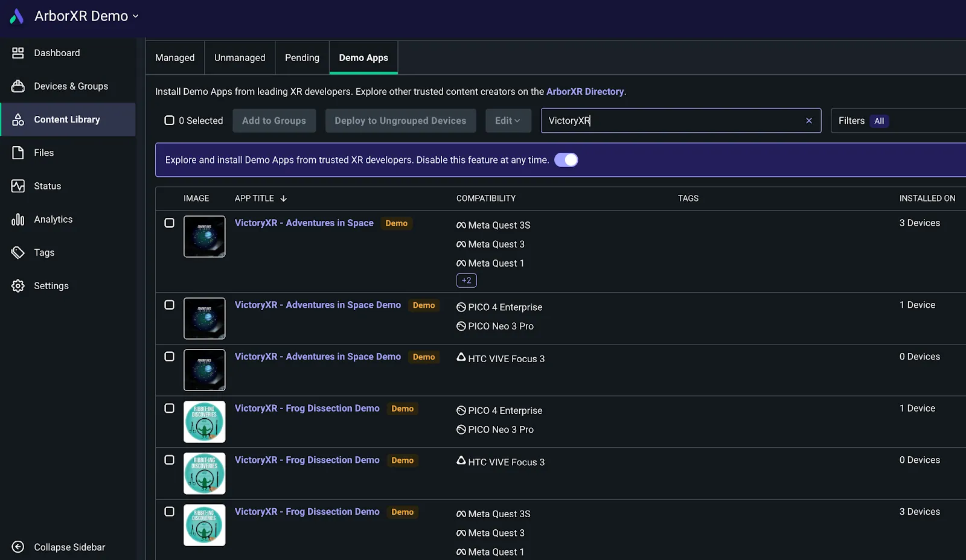
Task: Click the Collapse Sidebar arrow icon
Action: tap(18, 547)
